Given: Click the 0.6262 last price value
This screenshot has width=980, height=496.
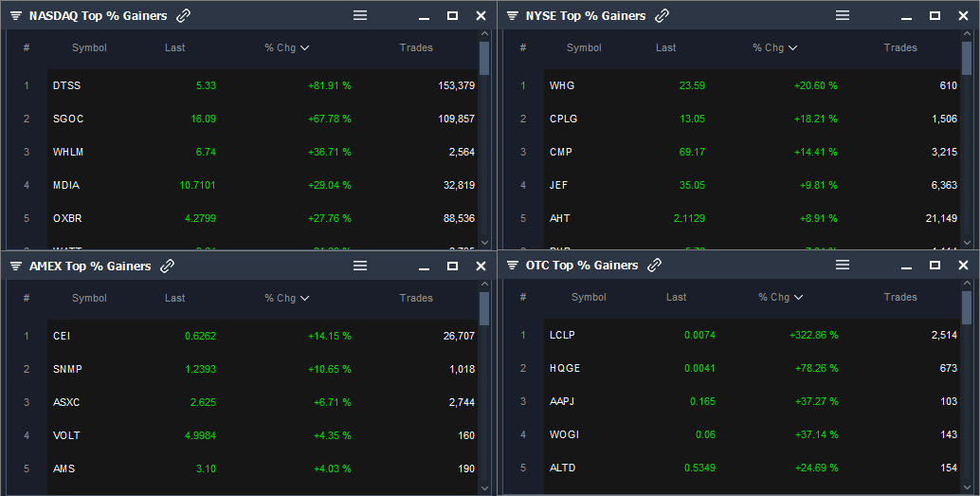Looking at the screenshot, I should [201, 336].
